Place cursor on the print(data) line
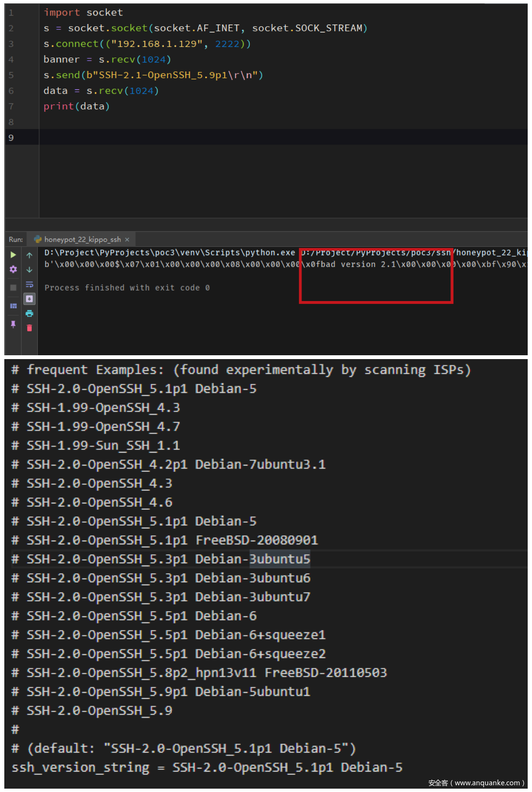532x792 pixels. (77, 106)
